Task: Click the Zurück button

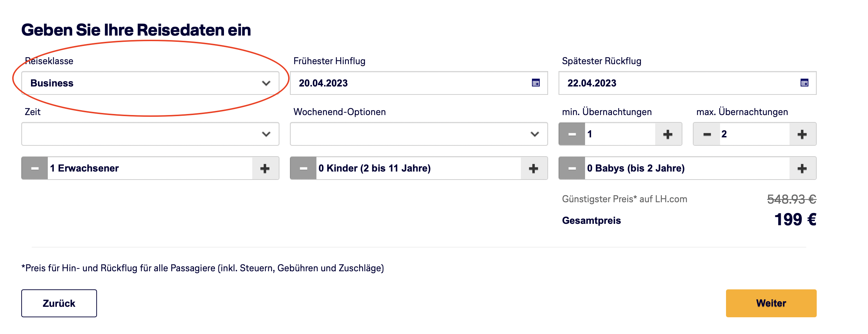Action: [59, 303]
